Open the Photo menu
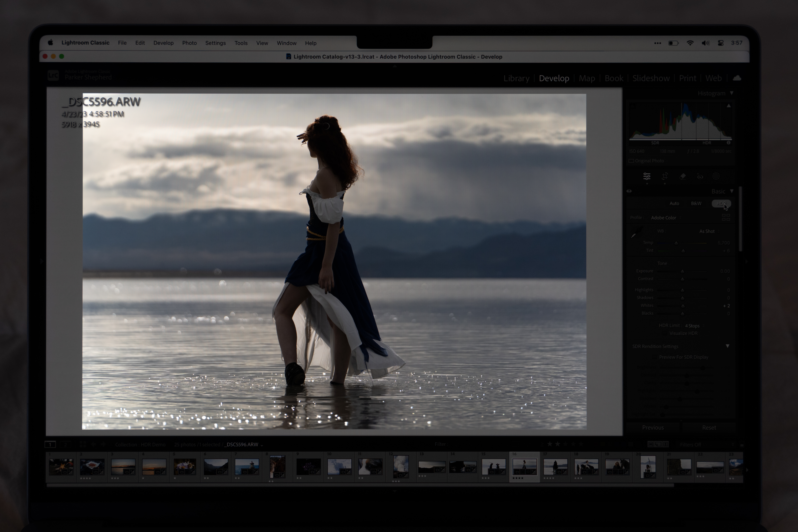798x532 pixels. pyautogui.click(x=189, y=43)
